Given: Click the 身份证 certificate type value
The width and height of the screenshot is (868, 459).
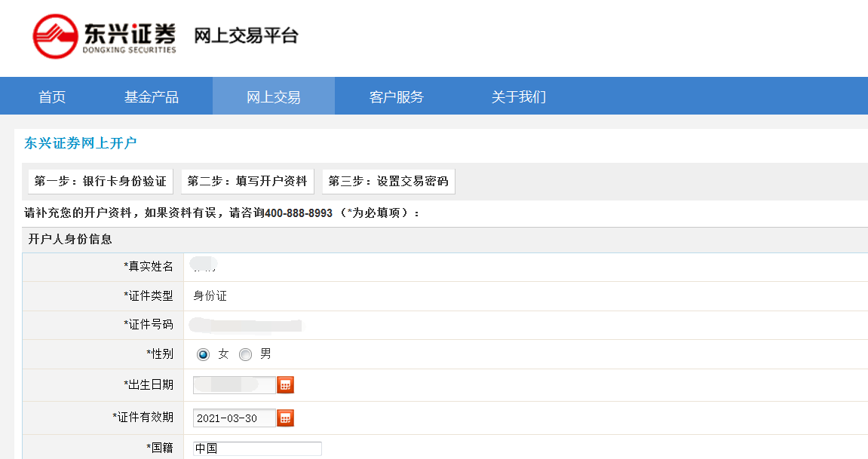Looking at the screenshot, I should click(x=210, y=296).
